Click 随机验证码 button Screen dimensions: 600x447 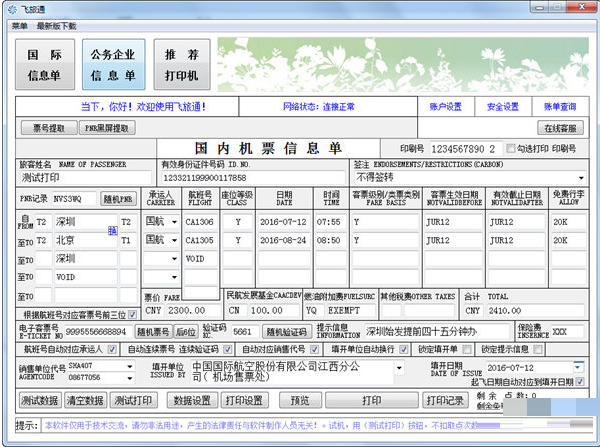pos(286,331)
